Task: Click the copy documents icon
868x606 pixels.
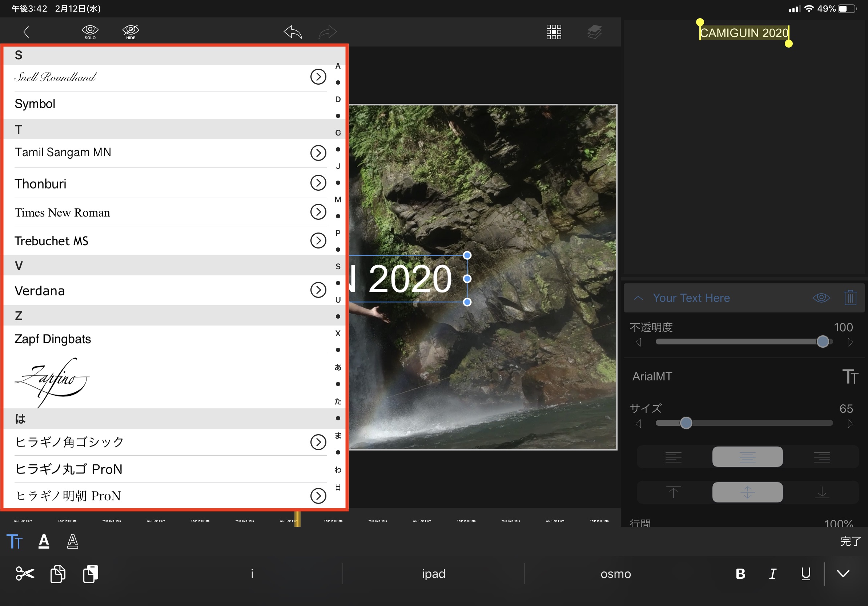Action: tap(58, 574)
